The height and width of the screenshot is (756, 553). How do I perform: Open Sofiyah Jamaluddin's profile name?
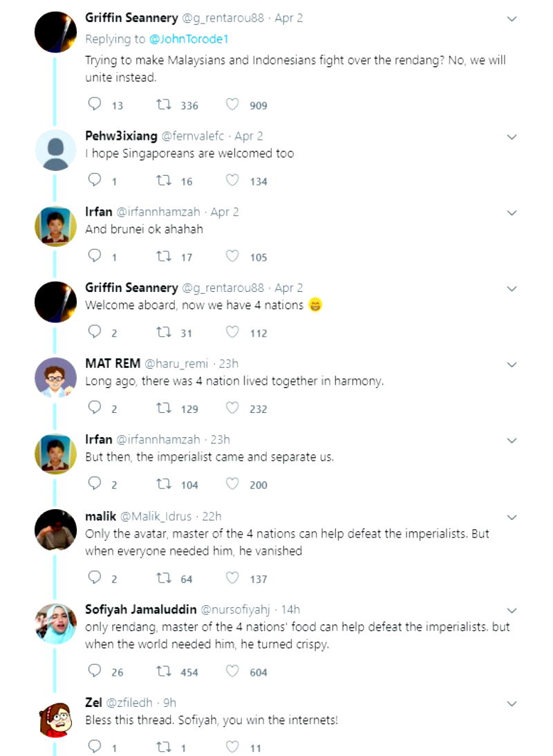point(140,609)
